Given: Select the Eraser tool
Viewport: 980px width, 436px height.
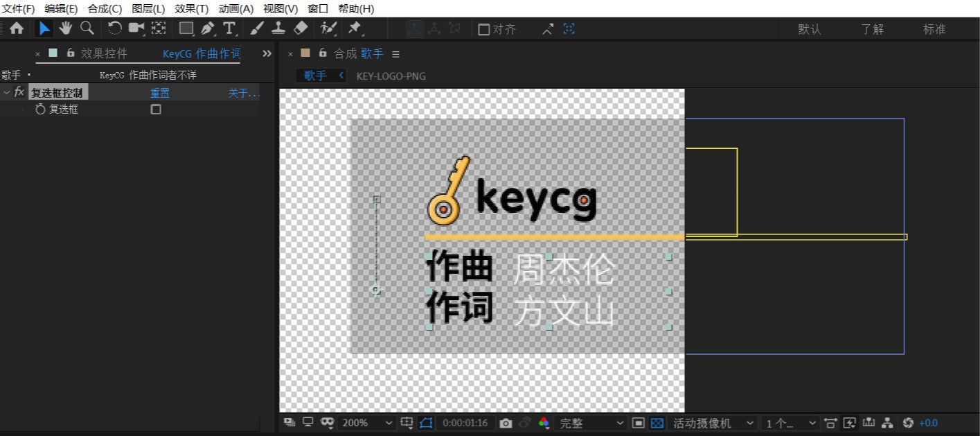Looking at the screenshot, I should pyautogui.click(x=300, y=28).
